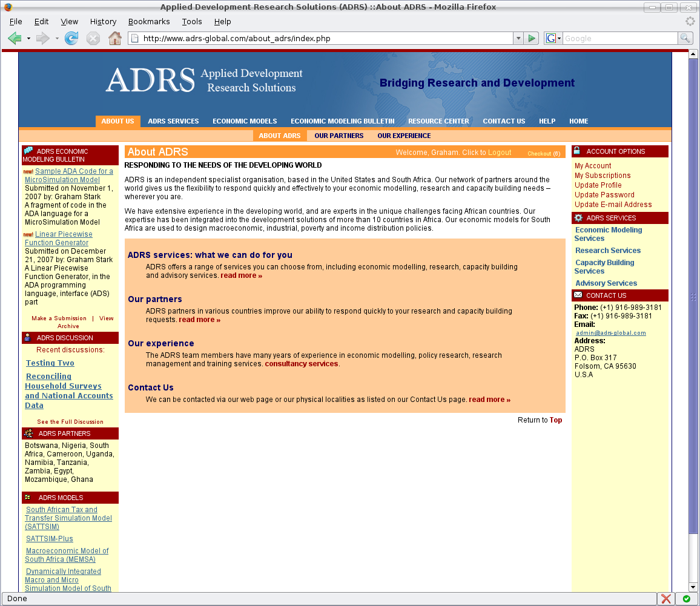Click the search magnifier icon
Screen dimensions: 700x606
[685, 39]
